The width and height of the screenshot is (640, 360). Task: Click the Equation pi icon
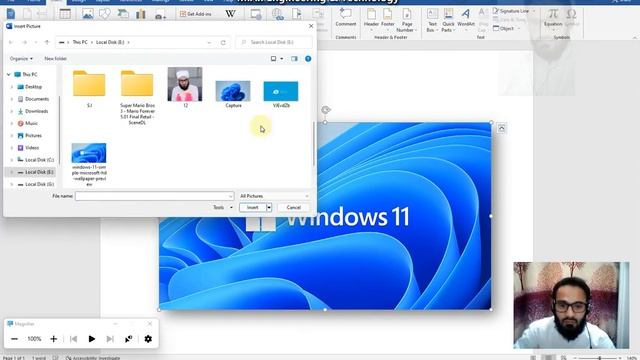tap(553, 18)
